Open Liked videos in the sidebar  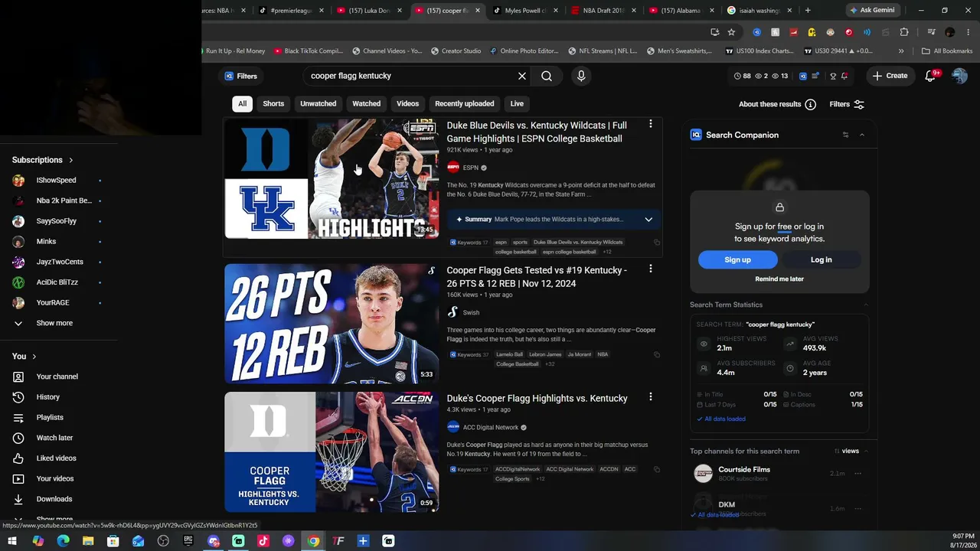[x=56, y=458]
